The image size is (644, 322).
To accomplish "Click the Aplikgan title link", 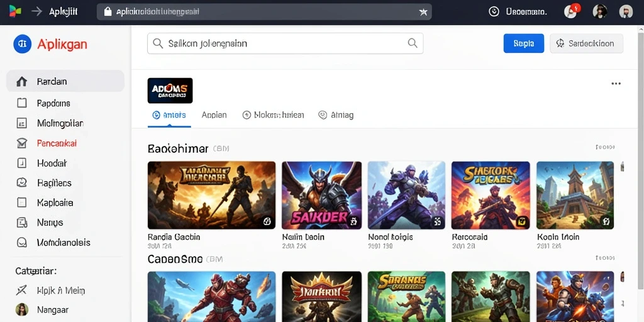I will click(62, 44).
